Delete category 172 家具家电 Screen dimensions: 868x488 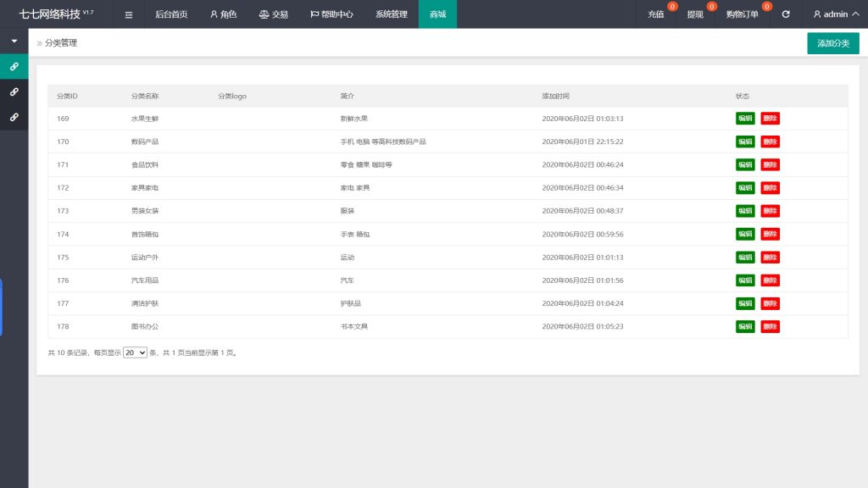coord(770,188)
